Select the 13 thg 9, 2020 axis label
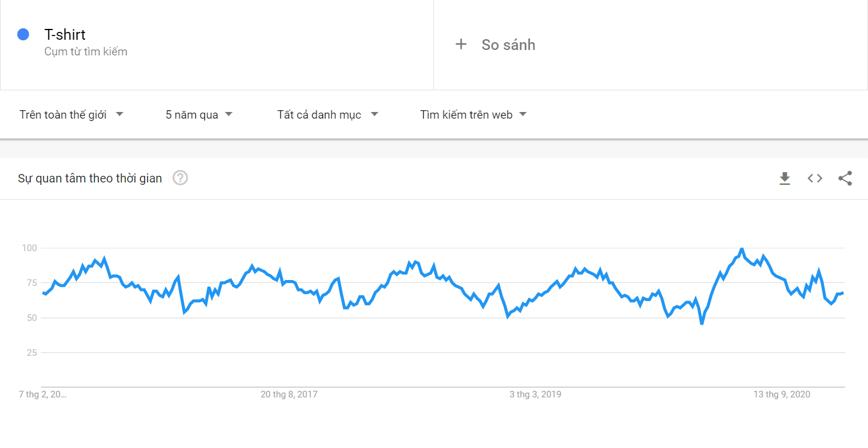 tap(782, 394)
